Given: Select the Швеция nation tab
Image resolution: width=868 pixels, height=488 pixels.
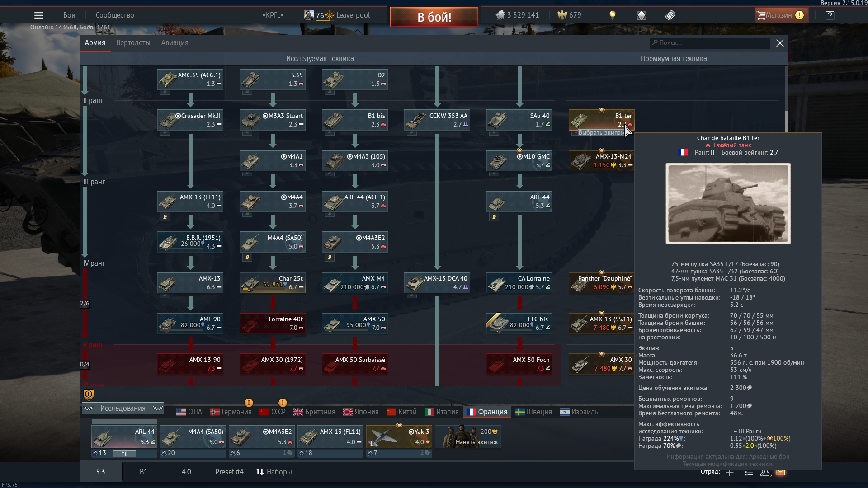Looking at the screenshot, I should coord(533,412).
